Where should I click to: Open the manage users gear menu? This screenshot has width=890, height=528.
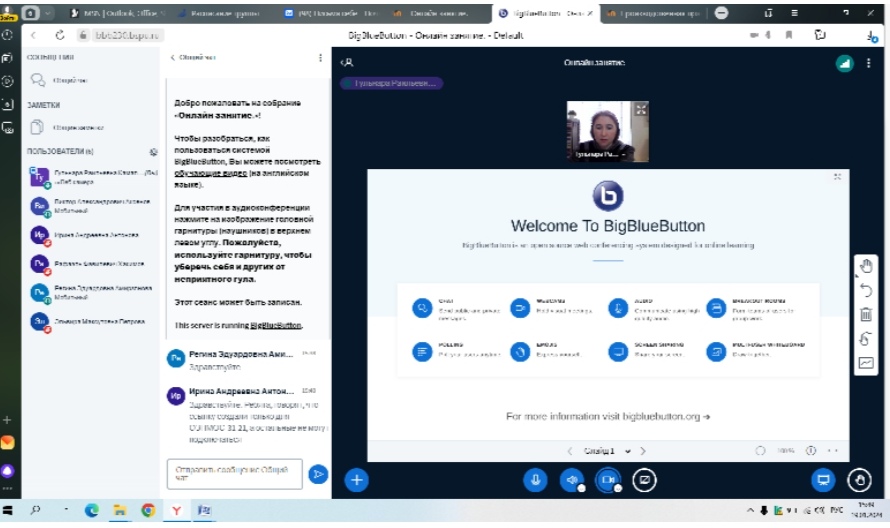[x=153, y=152]
